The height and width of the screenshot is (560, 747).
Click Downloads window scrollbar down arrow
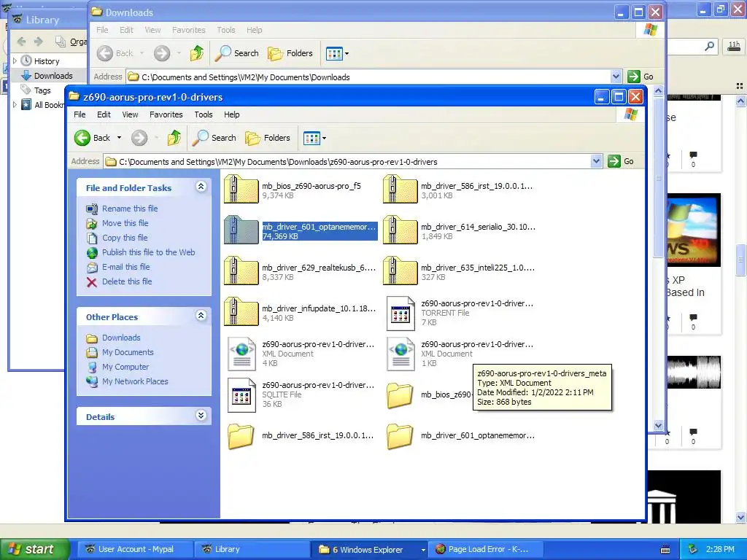pos(659,425)
